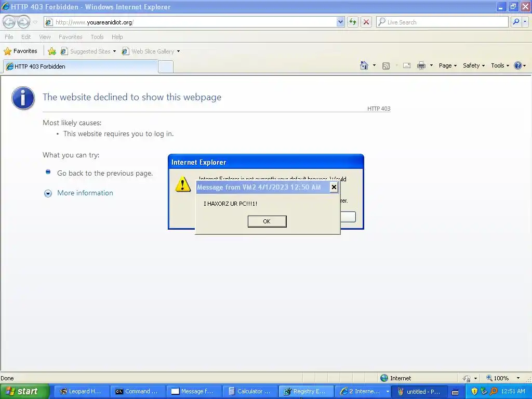Switch to Calculator taskbar item
532x399 pixels.
pos(250,391)
